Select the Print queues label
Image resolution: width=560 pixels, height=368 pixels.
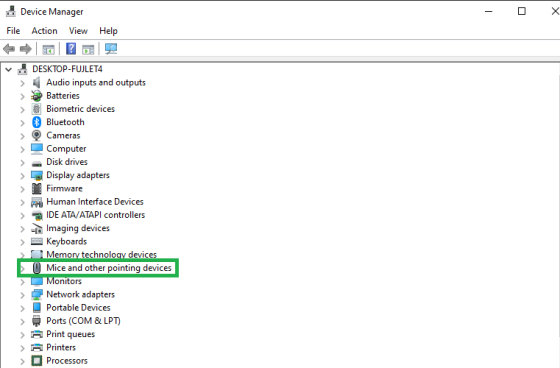[70, 334]
